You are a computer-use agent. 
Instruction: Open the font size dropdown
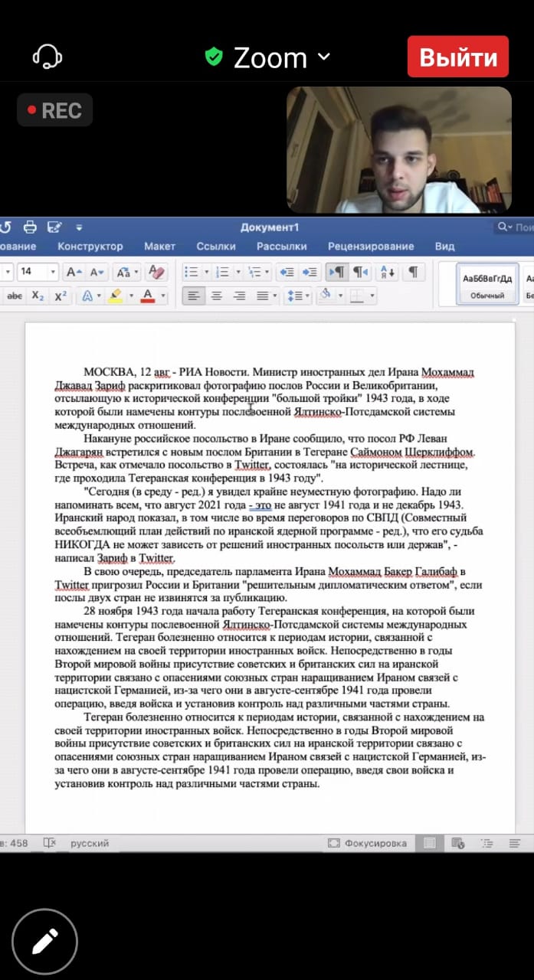(x=53, y=272)
